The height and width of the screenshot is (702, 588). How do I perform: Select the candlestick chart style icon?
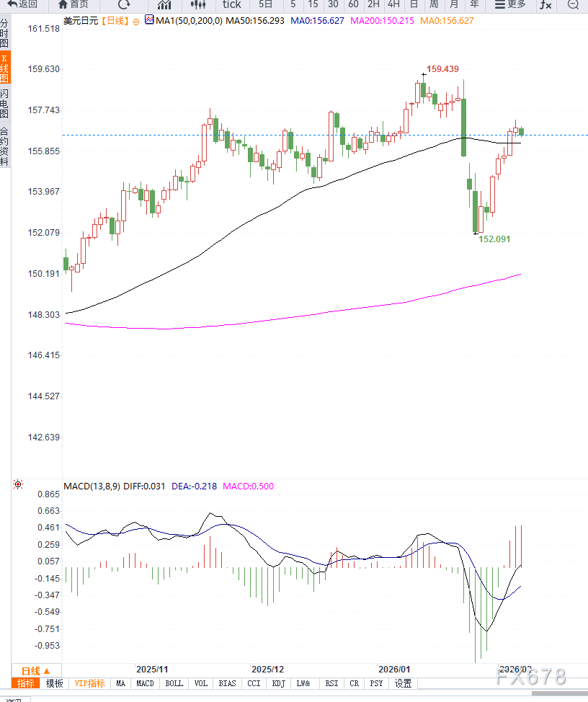point(198,4)
